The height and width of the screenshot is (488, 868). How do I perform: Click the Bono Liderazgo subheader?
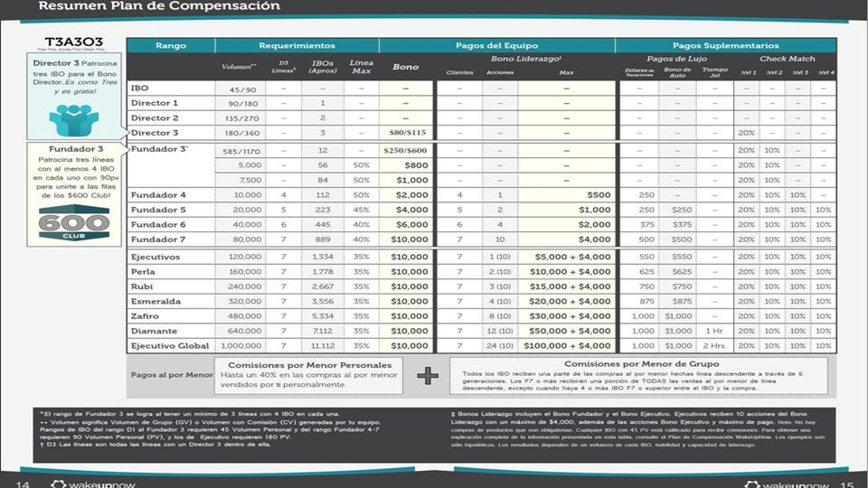pos(526,59)
